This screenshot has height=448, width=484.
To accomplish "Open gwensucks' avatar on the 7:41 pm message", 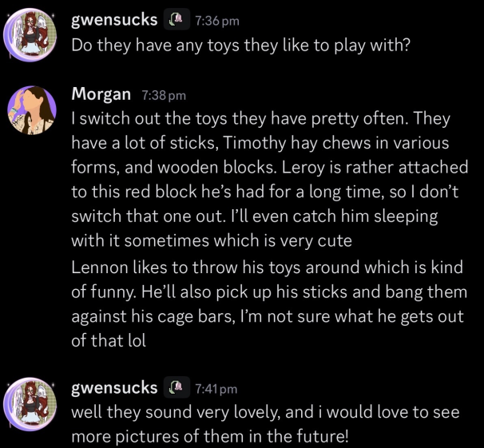I will click(x=31, y=402).
